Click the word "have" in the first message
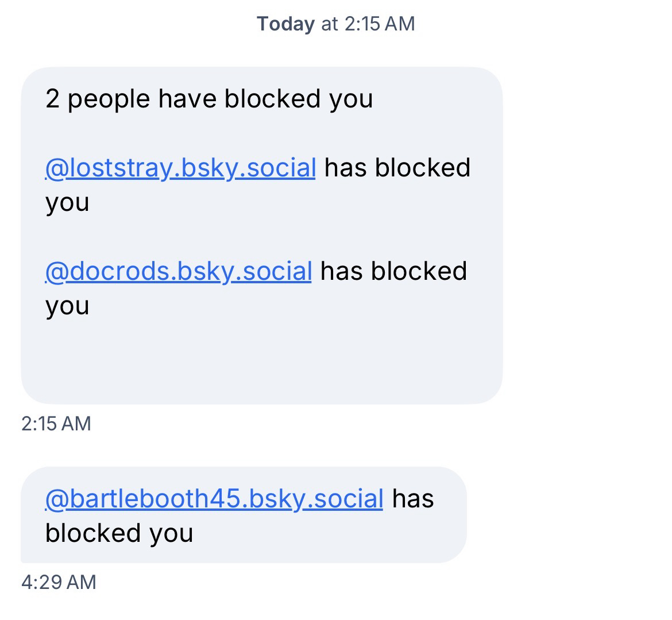 (x=188, y=99)
